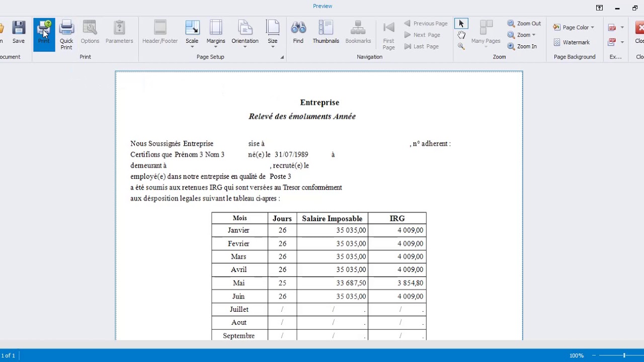Select the hand pan tool
This screenshot has height=362, width=644.
461,35
